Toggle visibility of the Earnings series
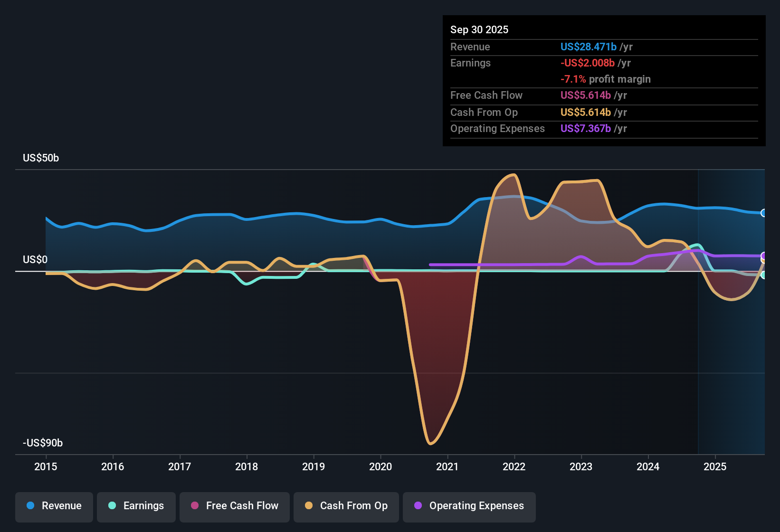This screenshot has height=532, width=780. click(x=136, y=506)
